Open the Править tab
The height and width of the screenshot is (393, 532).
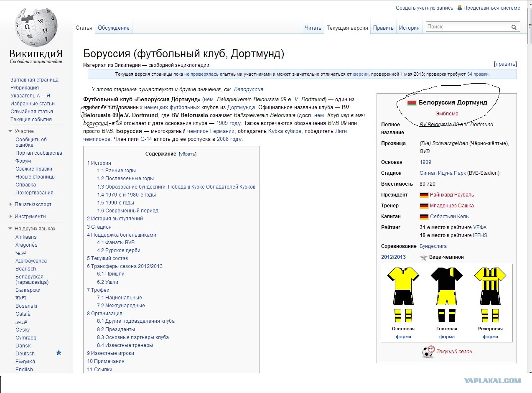coord(383,28)
